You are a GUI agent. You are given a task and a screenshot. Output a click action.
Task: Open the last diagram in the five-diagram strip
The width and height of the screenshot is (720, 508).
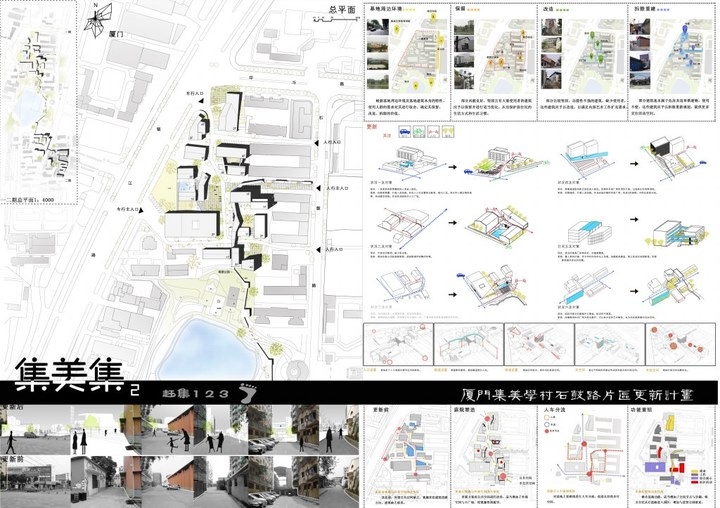point(681,344)
